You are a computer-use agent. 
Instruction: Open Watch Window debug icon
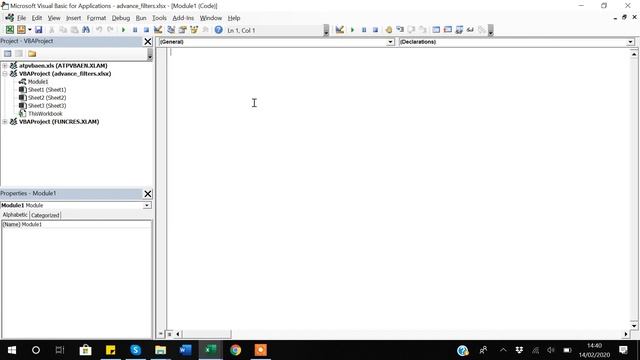click(459, 30)
